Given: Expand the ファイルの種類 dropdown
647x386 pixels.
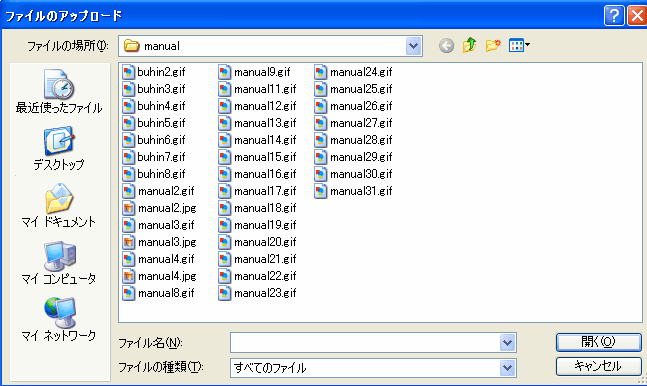Looking at the screenshot, I should click(x=508, y=367).
